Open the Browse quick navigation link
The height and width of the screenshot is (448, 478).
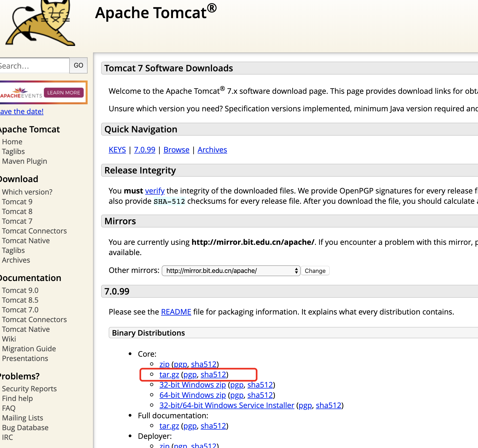point(177,150)
